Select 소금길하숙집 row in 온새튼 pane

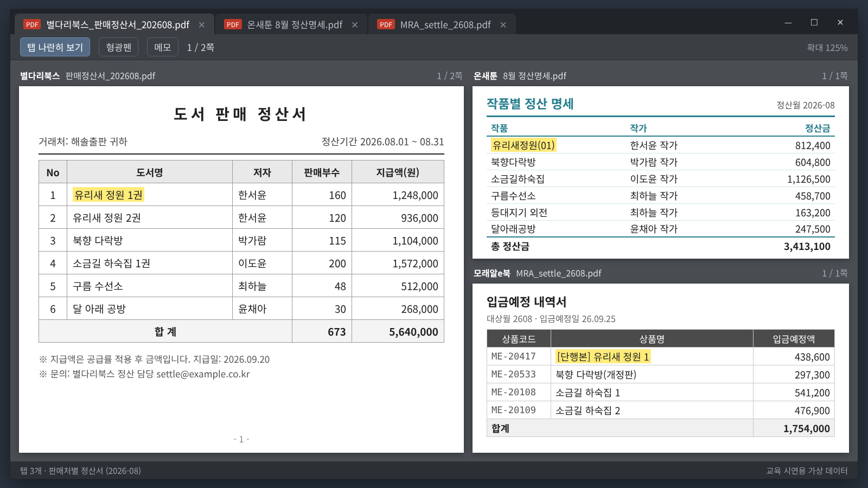tap(660, 179)
